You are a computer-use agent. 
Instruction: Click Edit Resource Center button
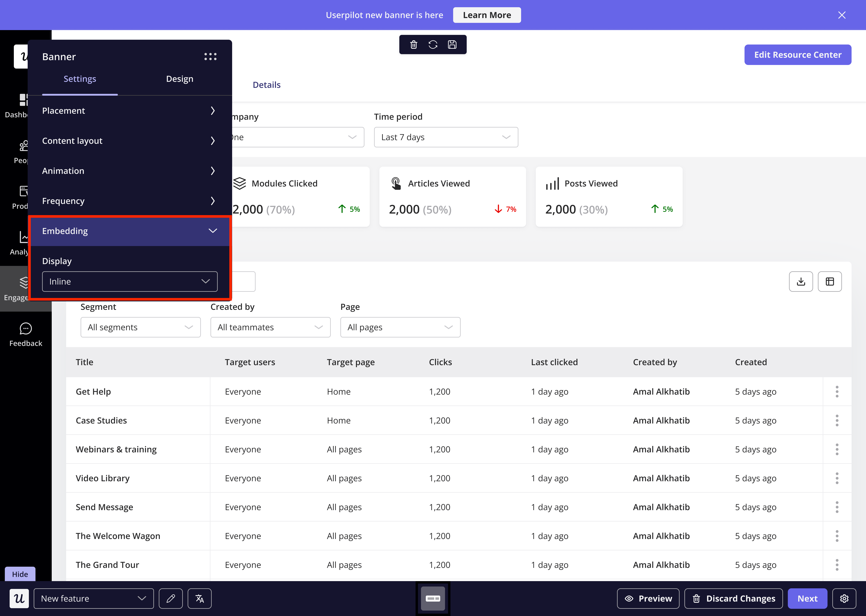pyautogui.click(x=798, y=55)
